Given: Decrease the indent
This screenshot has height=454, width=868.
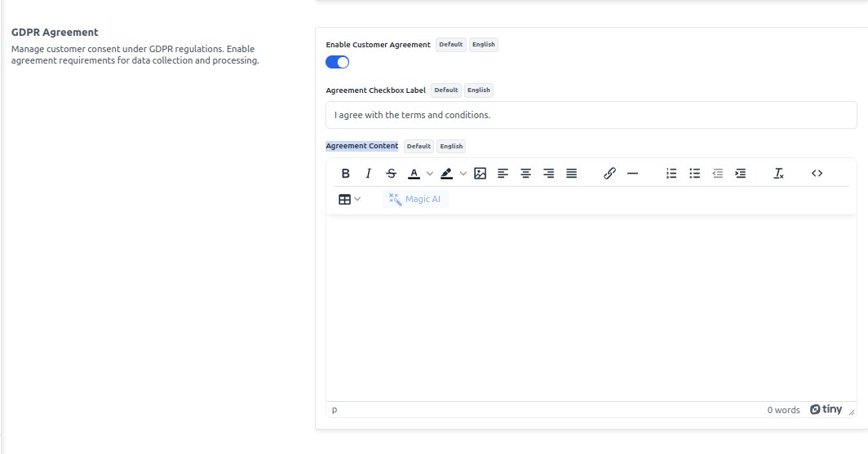Looking at the screenshot, I should [717, 174].
